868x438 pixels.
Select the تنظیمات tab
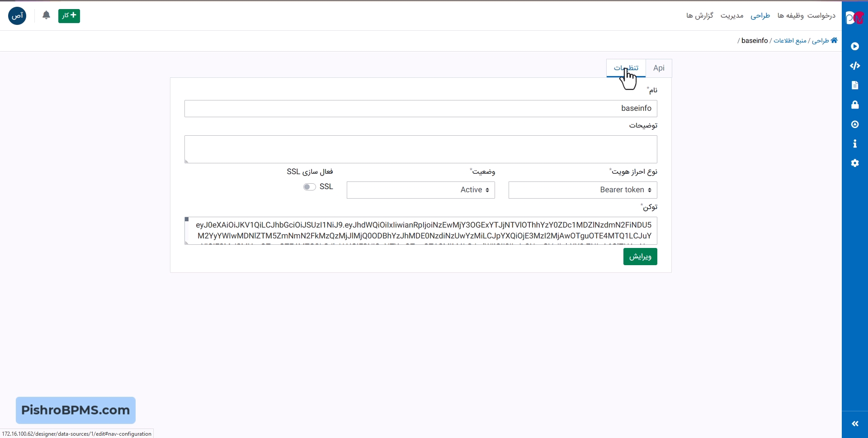click(x=626, y=68)
